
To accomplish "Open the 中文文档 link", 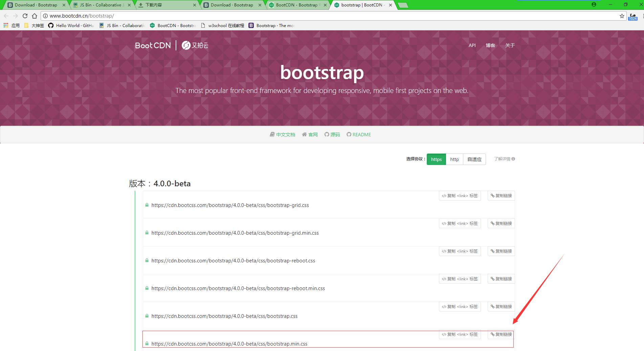I will point(283,135).
